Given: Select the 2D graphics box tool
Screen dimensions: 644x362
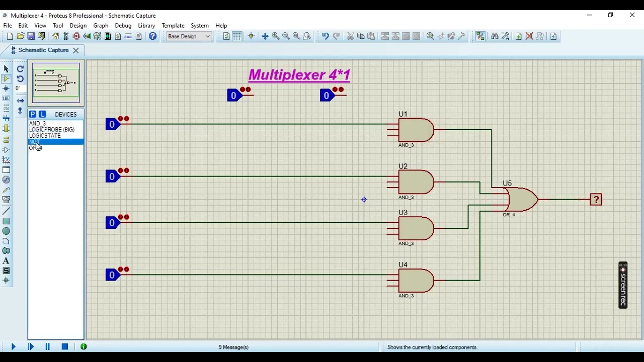Looking at the screenshot, I should tap(6, 221).
